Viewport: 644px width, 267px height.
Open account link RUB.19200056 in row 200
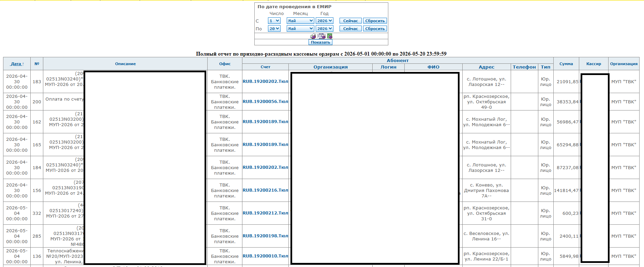[x=266, y=102]
